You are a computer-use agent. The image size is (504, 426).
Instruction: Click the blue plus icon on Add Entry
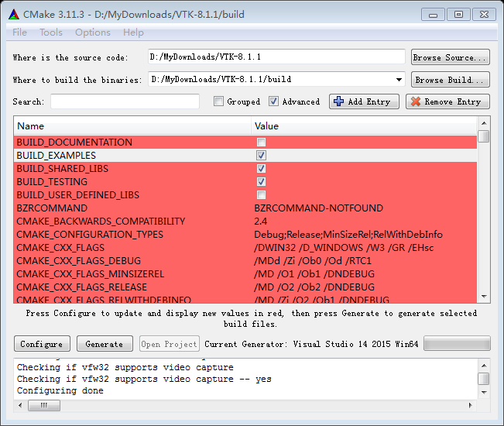point(338,101)
